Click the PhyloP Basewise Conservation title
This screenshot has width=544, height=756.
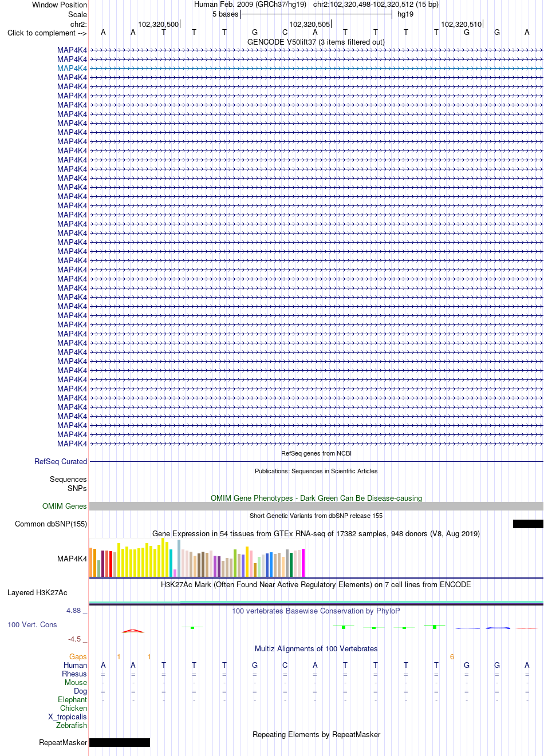point(316,611)
